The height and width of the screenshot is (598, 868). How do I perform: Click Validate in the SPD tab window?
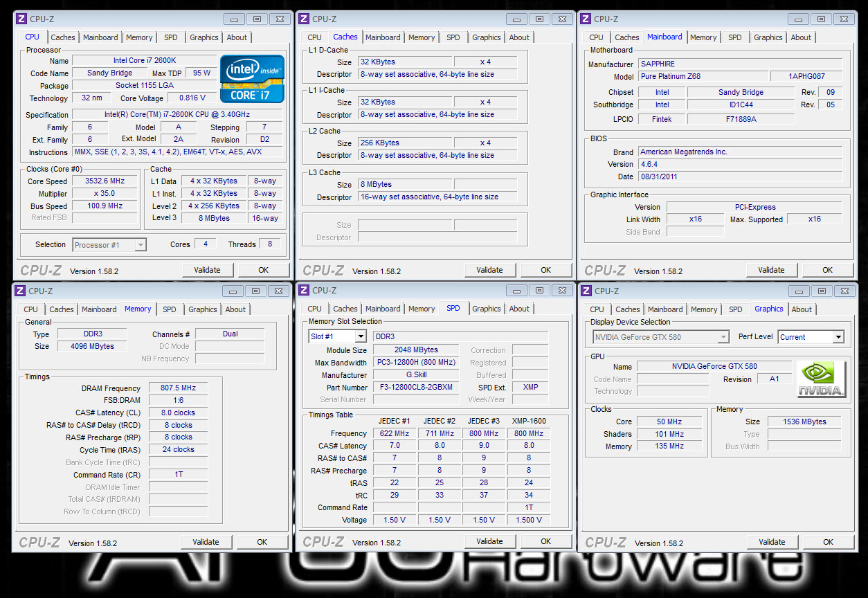[x=490, y=541]
